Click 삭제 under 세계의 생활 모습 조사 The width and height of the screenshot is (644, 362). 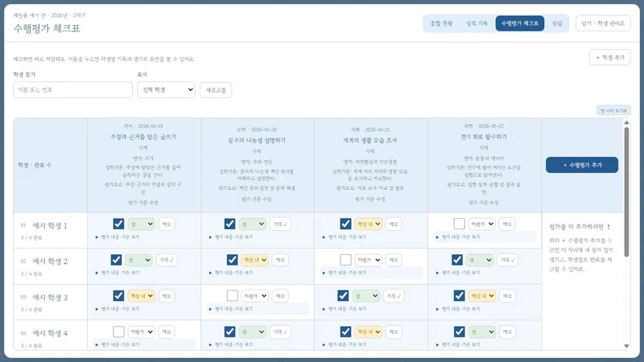point(370,151)
